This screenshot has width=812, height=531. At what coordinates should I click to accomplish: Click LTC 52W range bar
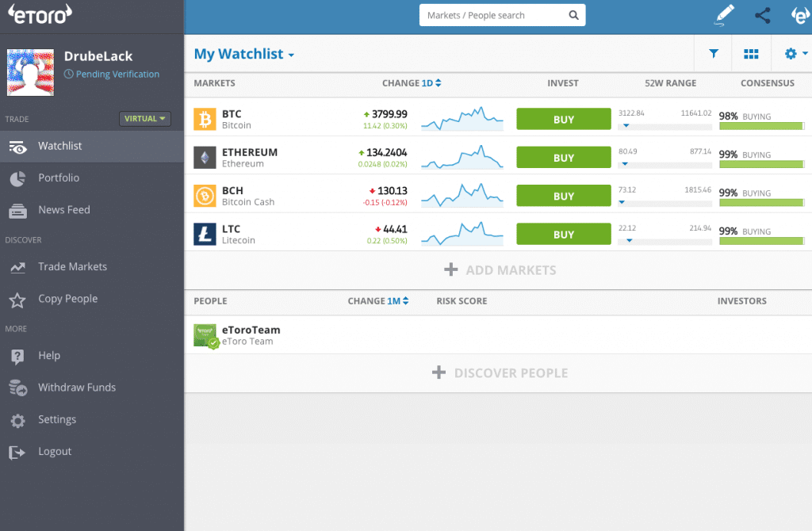[665, 241]
